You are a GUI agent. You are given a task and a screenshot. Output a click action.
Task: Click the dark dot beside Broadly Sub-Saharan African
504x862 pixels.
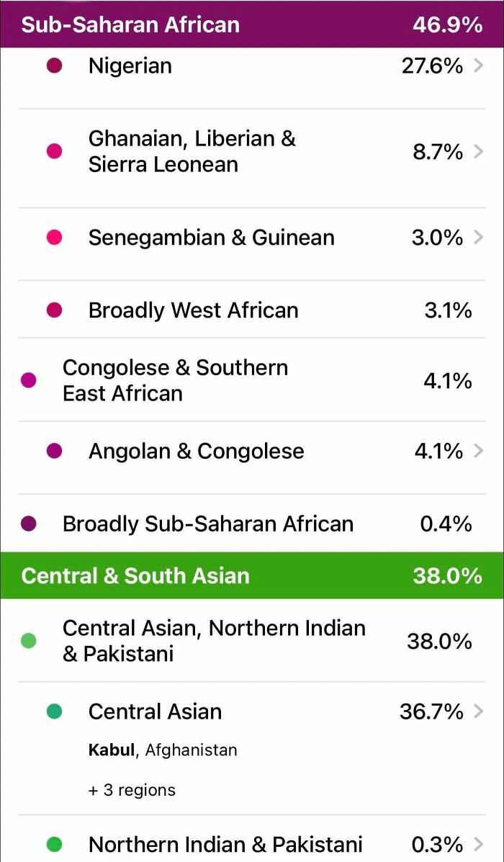(x=29, y=524)
